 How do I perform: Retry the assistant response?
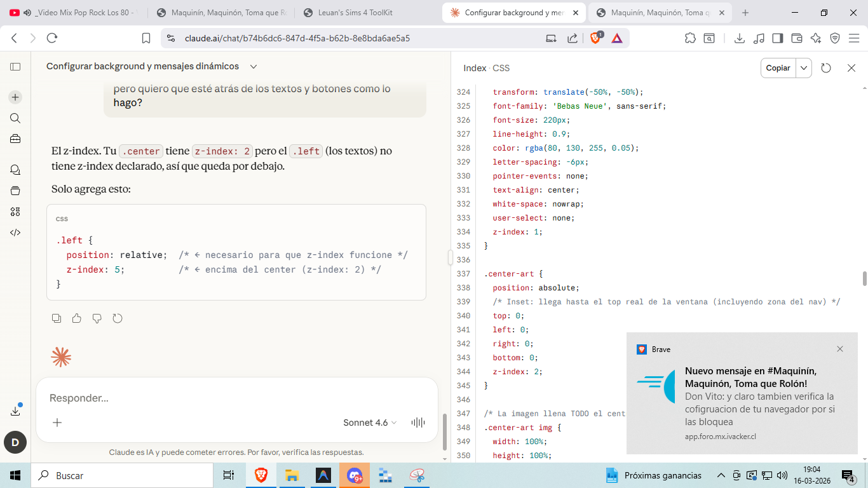pyautogui.click(x=118, y=318)
